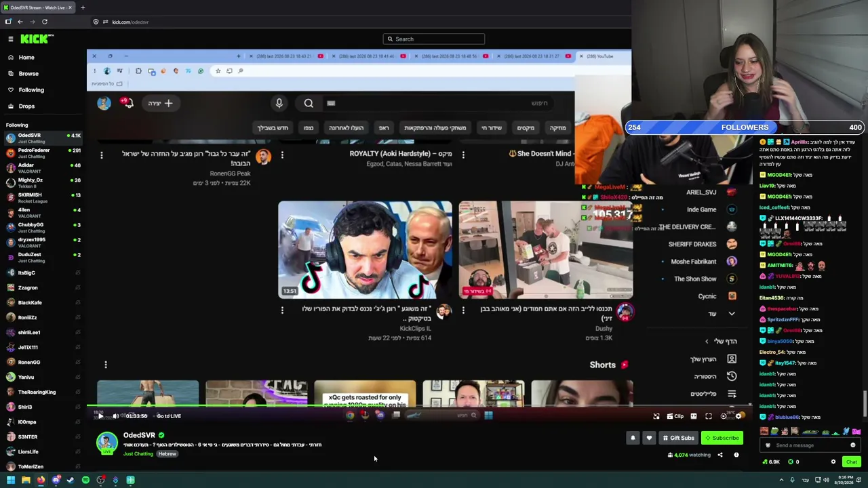
Task: Reload the page with the refresh icon
Action: [x=45, y=22]
